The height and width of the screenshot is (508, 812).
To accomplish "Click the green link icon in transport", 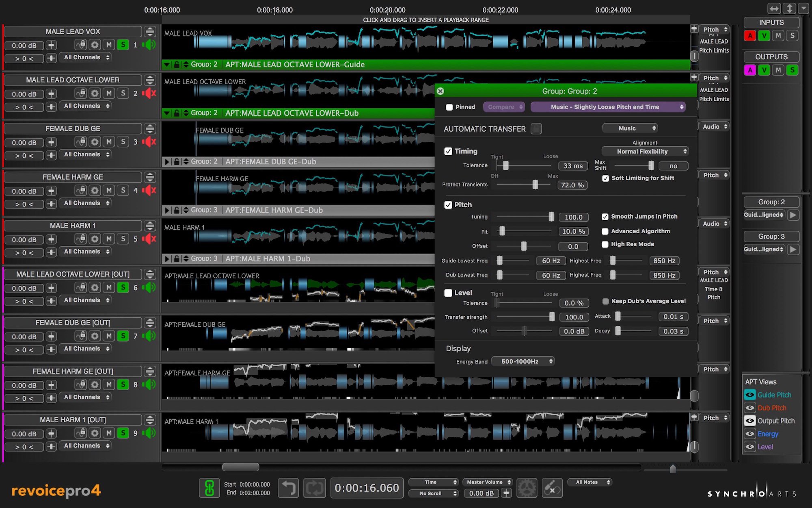I will (209, 488).
